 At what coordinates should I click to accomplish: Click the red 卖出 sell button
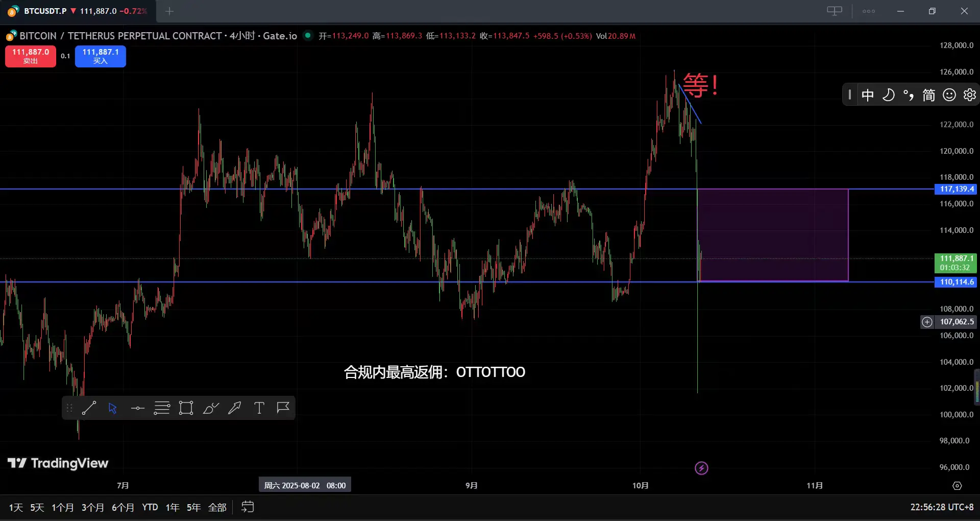coord(31,56)
